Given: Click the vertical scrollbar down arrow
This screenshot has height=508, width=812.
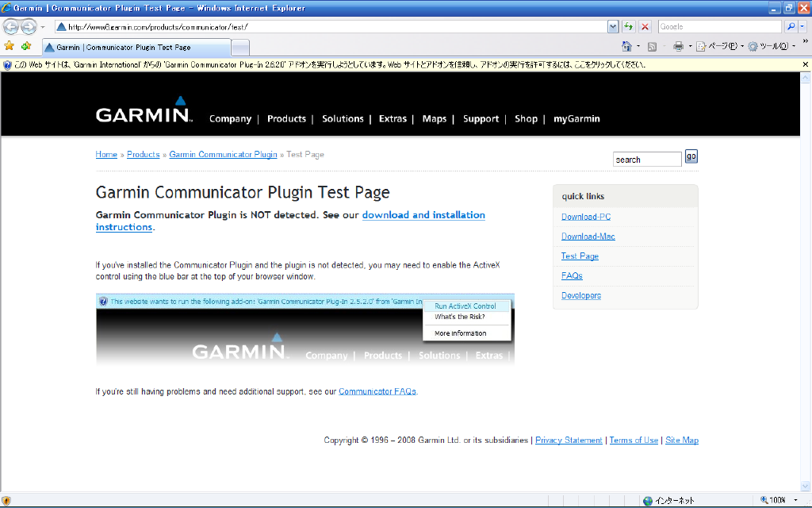Looking at the screenshot, I should tap(806, 487).
